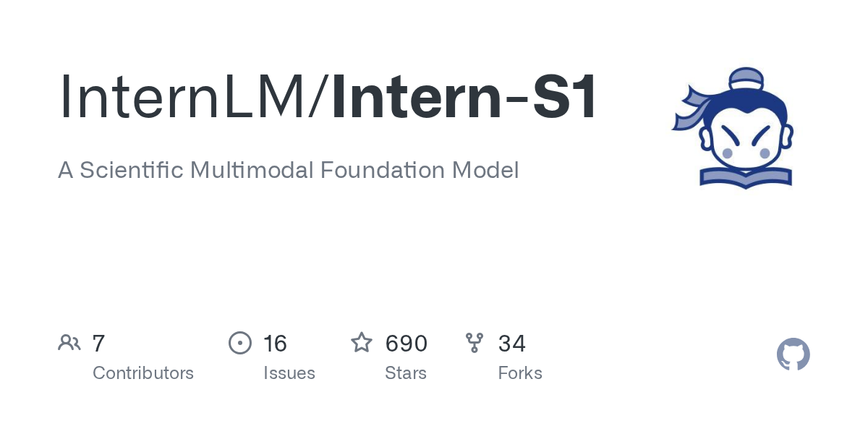
Task: Open the InternLM organization name
Action: pyautogui.click(x=183, y=97)
